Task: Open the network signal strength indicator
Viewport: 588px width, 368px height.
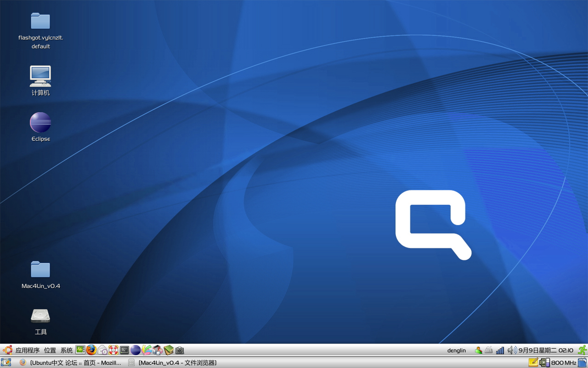Action: coord(500,350)
